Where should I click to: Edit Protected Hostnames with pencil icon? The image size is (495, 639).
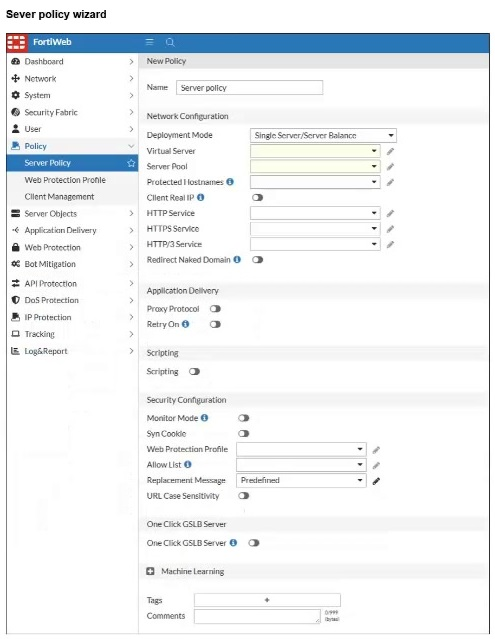click(390, 182)
